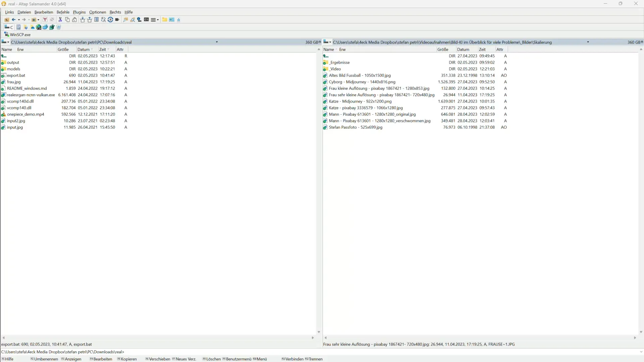Viewport: 644px width, 362px height.
Task: Open the Command shell icon
Action: 147,20
